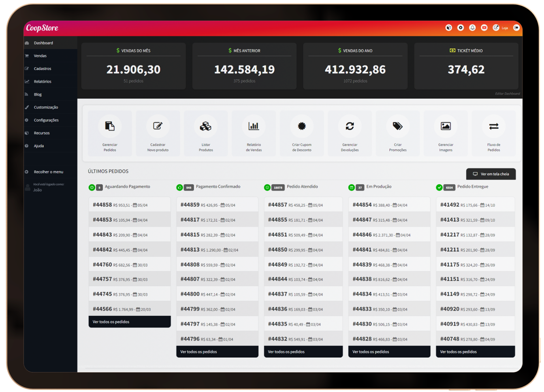
Task: Click Pagamento Confirmado thumbs-up icon
Action: (179, 187)
